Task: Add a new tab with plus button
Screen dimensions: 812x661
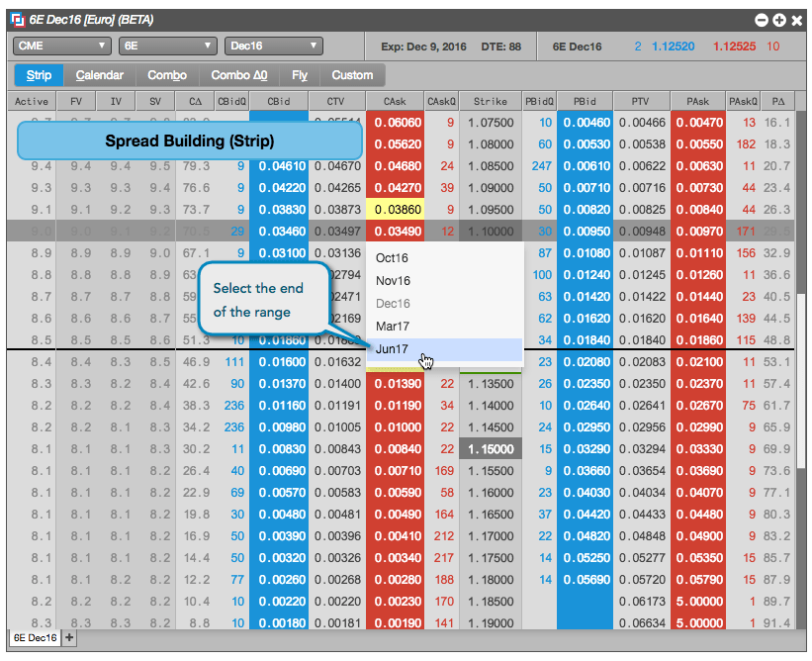Action: (x=69, y=638)
